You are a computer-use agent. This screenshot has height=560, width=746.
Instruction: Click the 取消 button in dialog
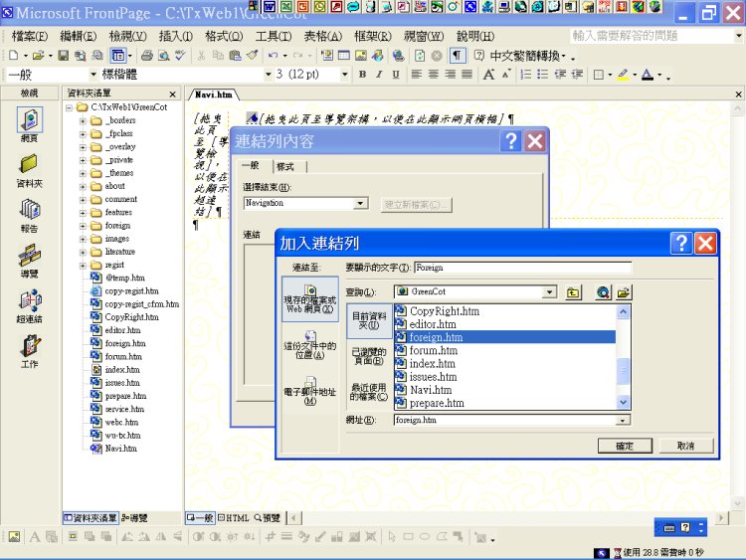click(685, 446)
